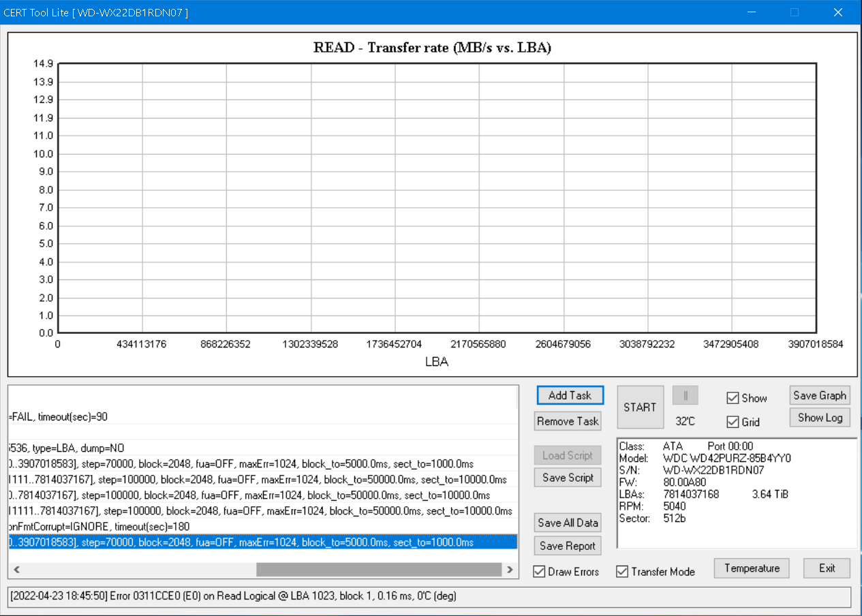Click Add Task button
This screenshot has height=616, width=862.
(x=570, y=395)
